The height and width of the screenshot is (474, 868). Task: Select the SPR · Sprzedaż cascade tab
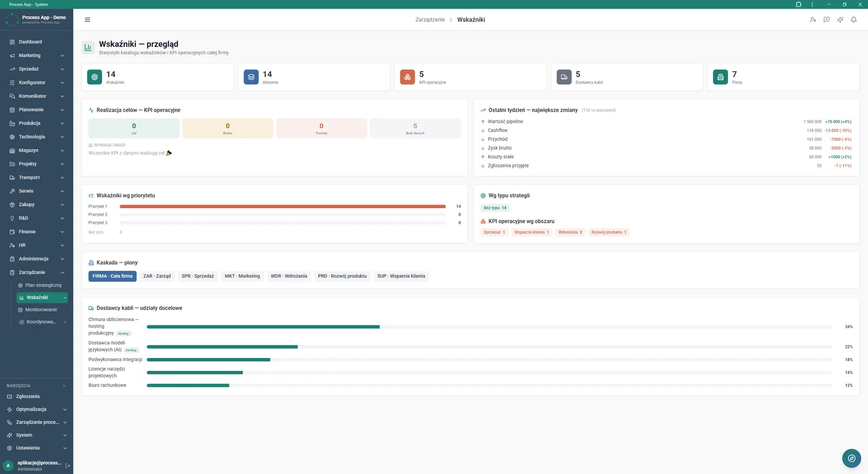click(x=197, y=276)
